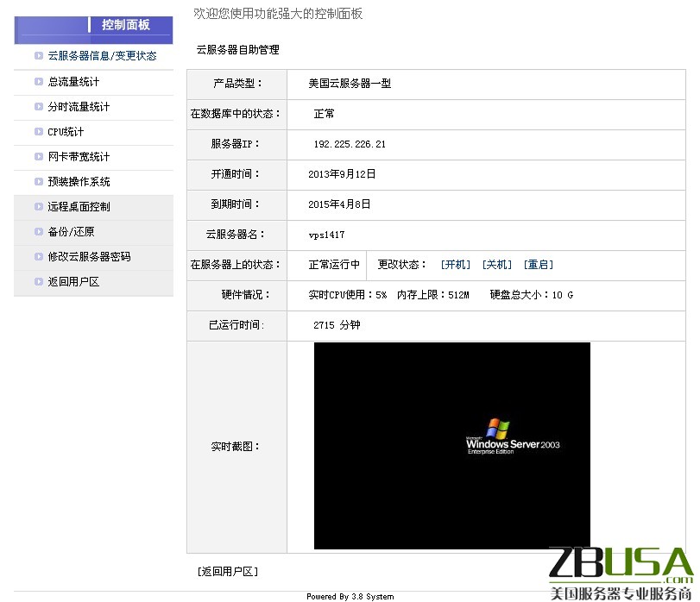Click uptime value 2715 分钟
700x602 pixels.
pos(337,324)
